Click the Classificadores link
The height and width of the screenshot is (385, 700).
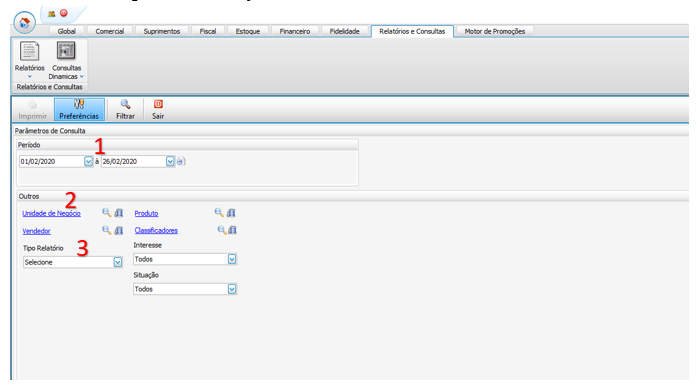156,230
